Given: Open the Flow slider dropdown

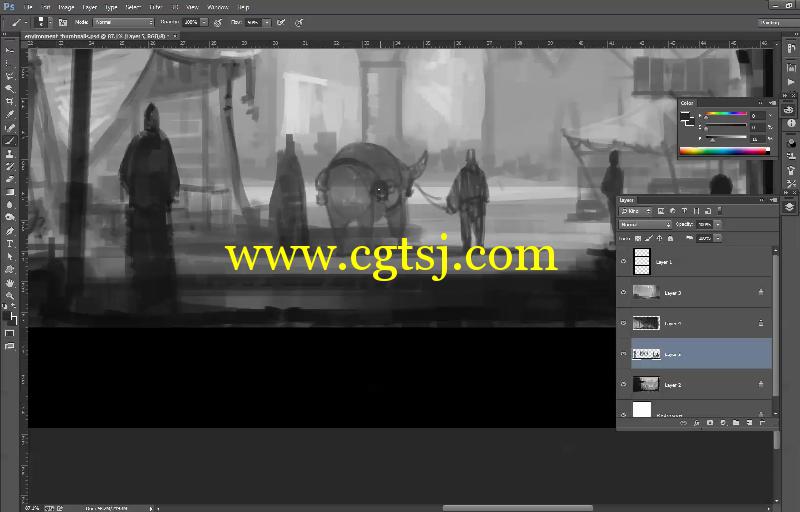Looking at the screenshot, I should 267,22.
